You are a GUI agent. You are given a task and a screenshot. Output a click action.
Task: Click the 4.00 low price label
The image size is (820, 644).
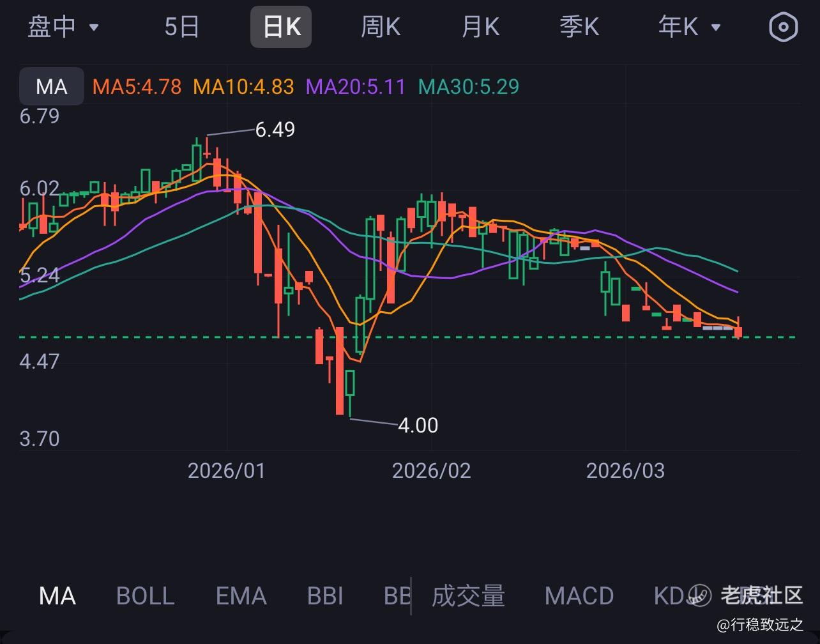[x=418, y=425]
